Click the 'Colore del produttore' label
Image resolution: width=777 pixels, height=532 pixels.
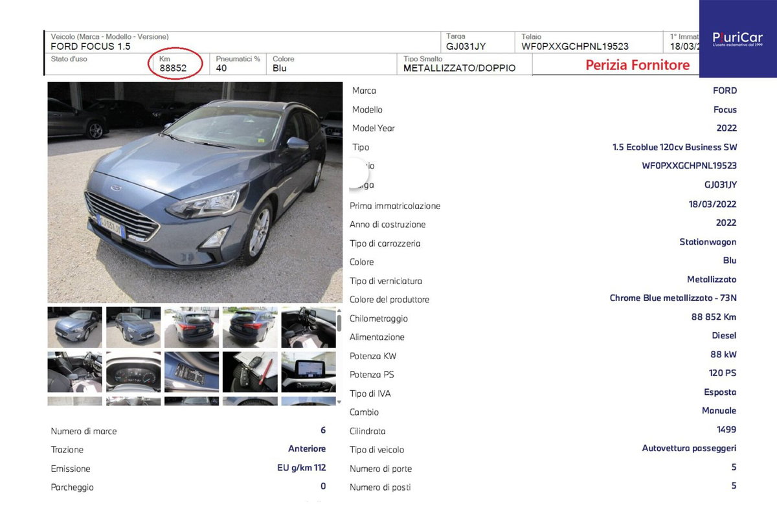click(389, 300)
